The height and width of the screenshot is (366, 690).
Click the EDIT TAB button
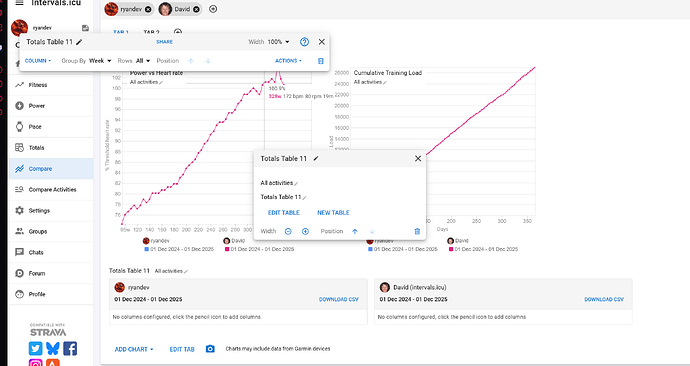(182, 349)
